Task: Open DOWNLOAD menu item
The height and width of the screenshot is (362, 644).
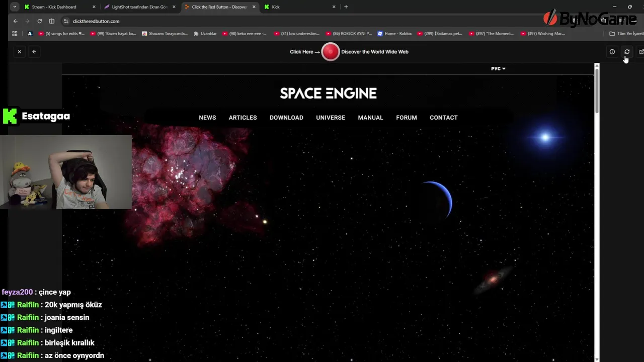Action: [x=286, y=118]
